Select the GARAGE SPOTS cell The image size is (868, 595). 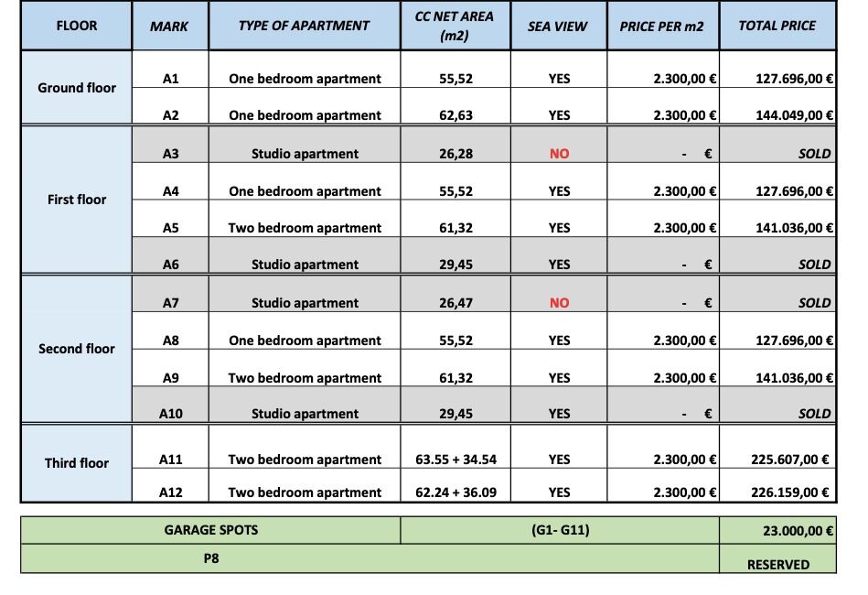click(x=211, y=530)
